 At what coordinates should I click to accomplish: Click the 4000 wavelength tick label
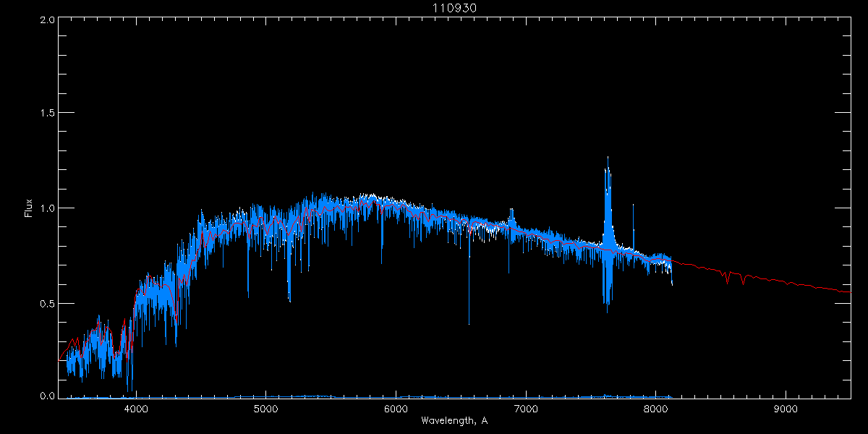136,409
